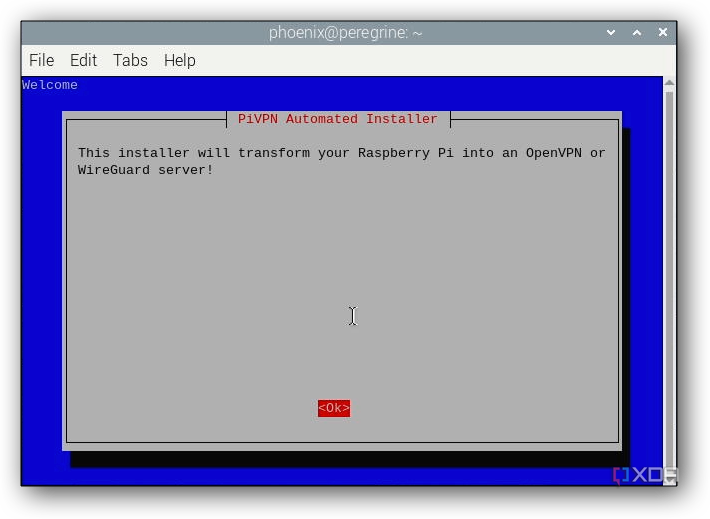
Task: Click the phoenix@peregrine window title
Action: 345,33
